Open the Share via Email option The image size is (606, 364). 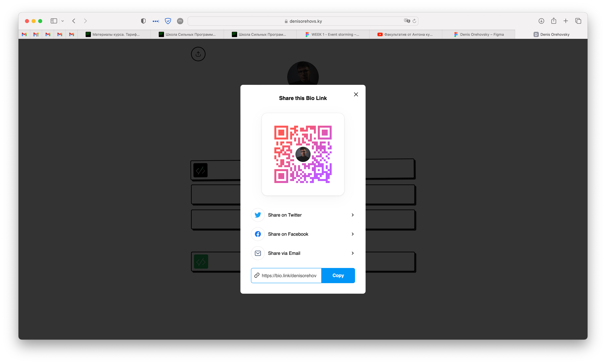(303, 253)
